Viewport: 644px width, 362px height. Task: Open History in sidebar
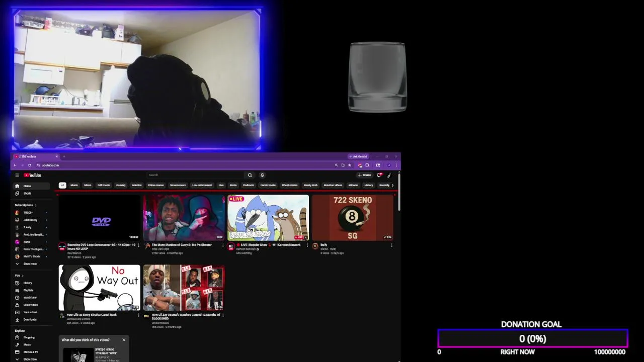click(x=31, y=283)
